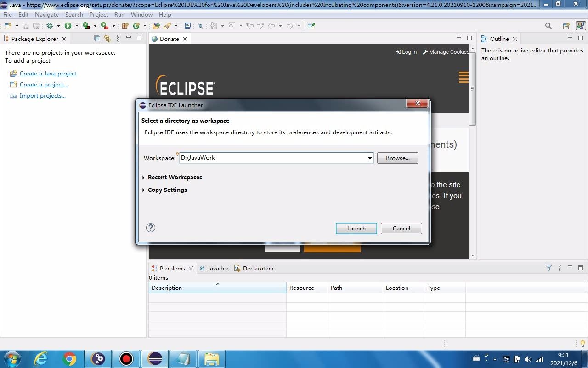Click the Windows Start button
This screenshot has width=588, height=368.
coord(12,359)
